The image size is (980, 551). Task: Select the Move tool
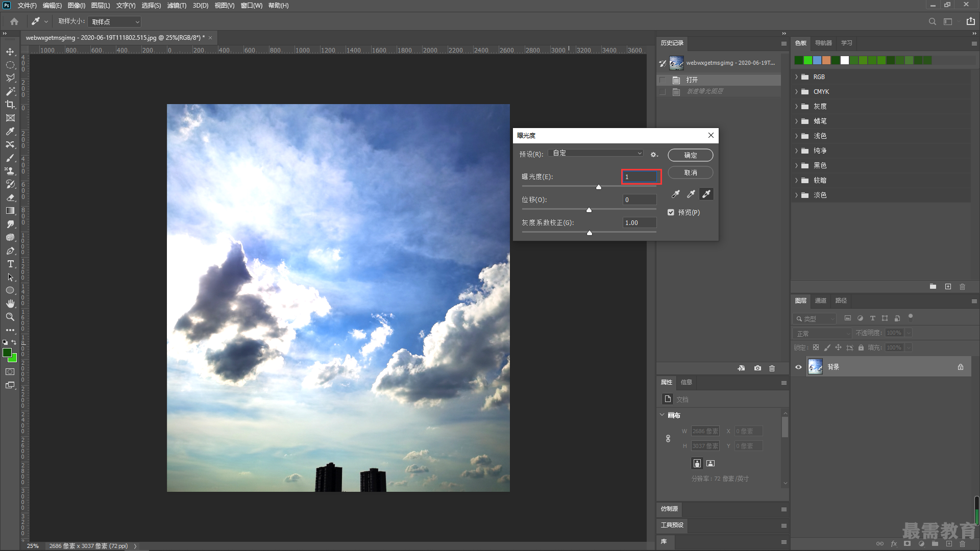click(x=10, y=52)
